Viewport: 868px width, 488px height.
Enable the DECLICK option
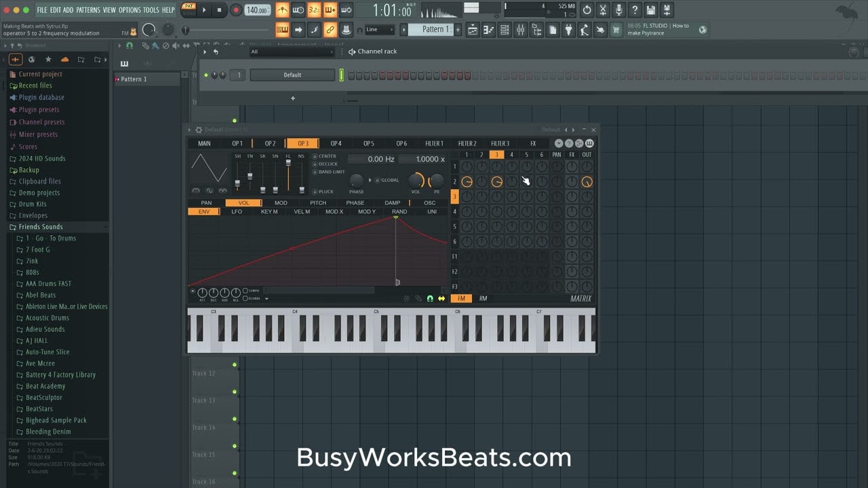coord(325,164)
